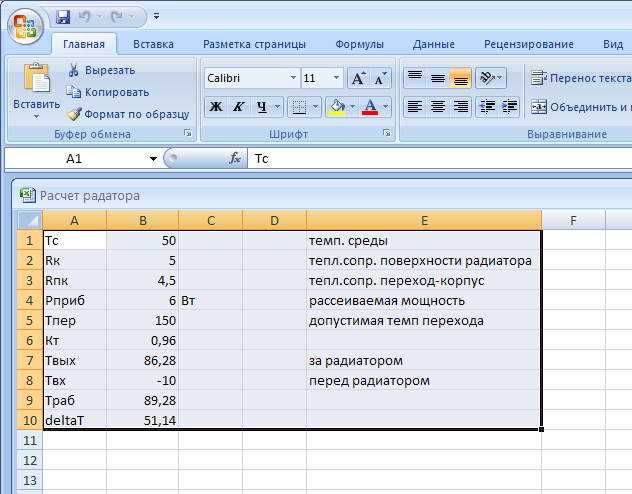Apply cell borders icon
The height and width of the screenshot is (494, 632).
point(299,107)
